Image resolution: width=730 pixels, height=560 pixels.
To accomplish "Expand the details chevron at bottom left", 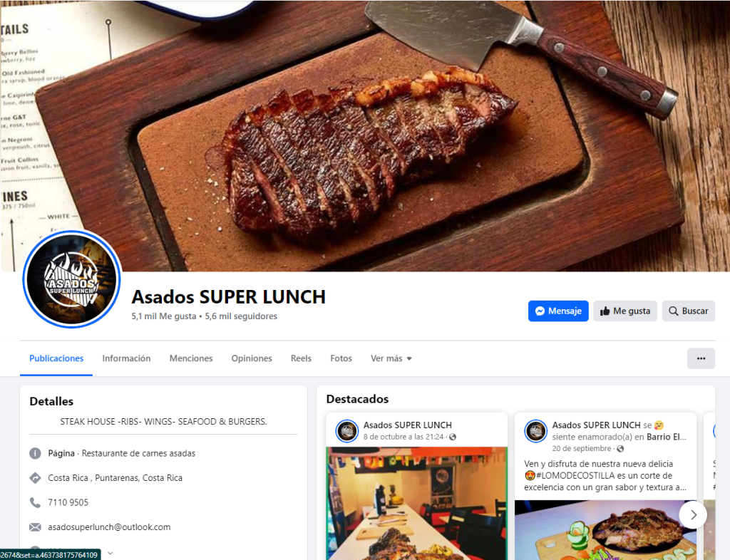I will [x=110, y=553].
